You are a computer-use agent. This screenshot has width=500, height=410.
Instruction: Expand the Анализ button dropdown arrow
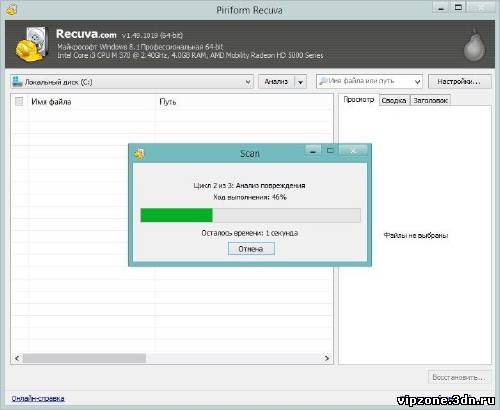tap(300, 82)
